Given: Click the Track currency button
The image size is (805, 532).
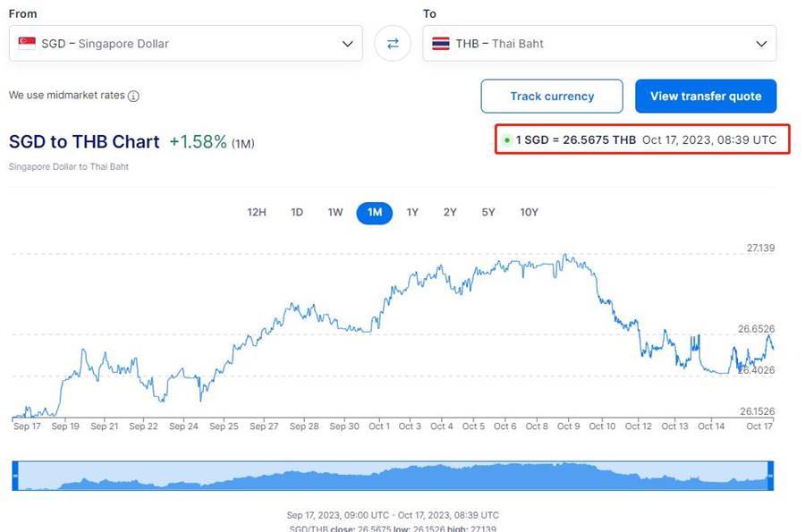Looking at the screenshot, I should [552, 96].
